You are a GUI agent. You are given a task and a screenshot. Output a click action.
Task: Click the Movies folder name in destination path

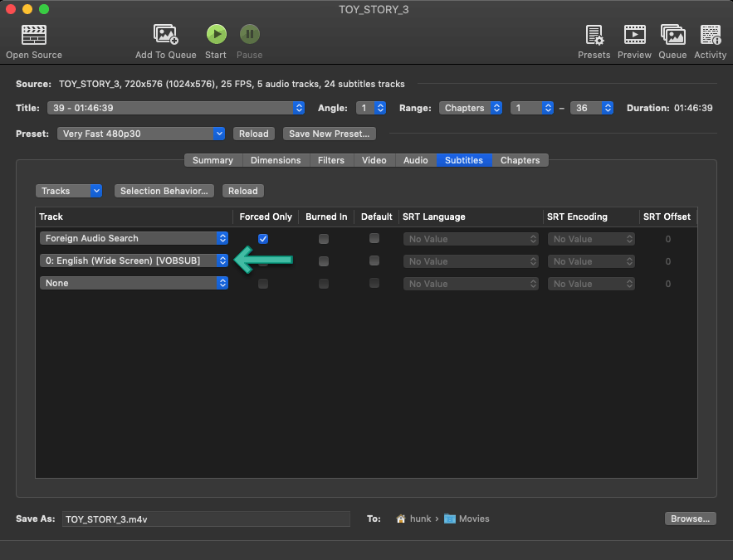tap(474, 519)
